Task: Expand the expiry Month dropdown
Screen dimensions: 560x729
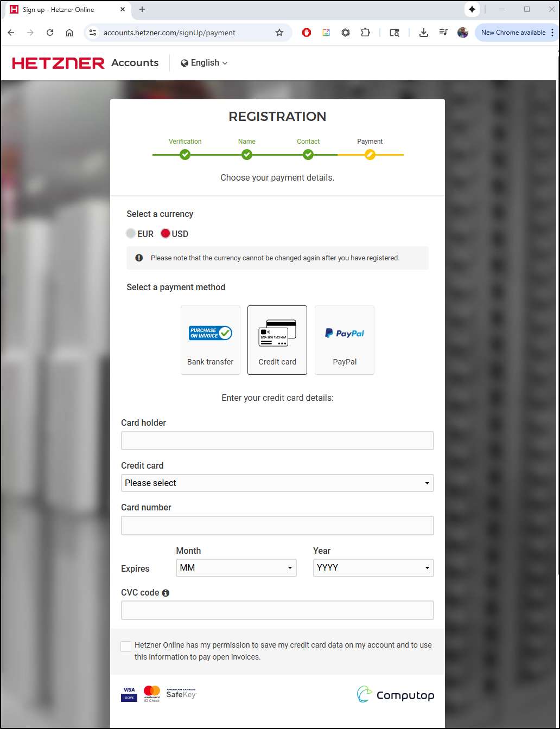Action: tap(236, 568)
